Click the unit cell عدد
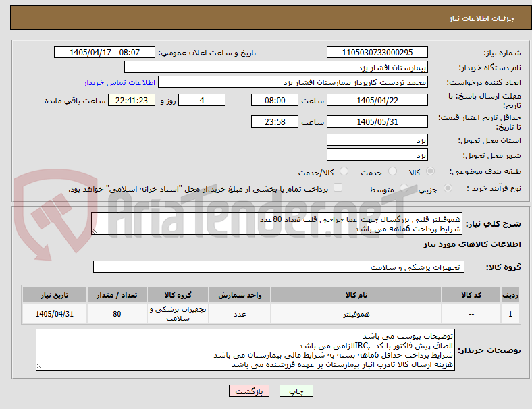 coord(240,314)
